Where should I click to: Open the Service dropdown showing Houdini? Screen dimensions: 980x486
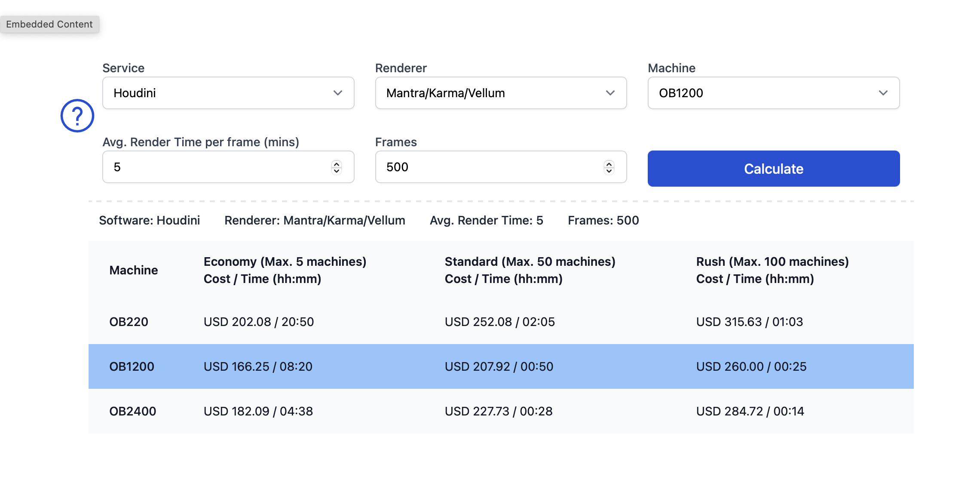[x=228, y=93]
